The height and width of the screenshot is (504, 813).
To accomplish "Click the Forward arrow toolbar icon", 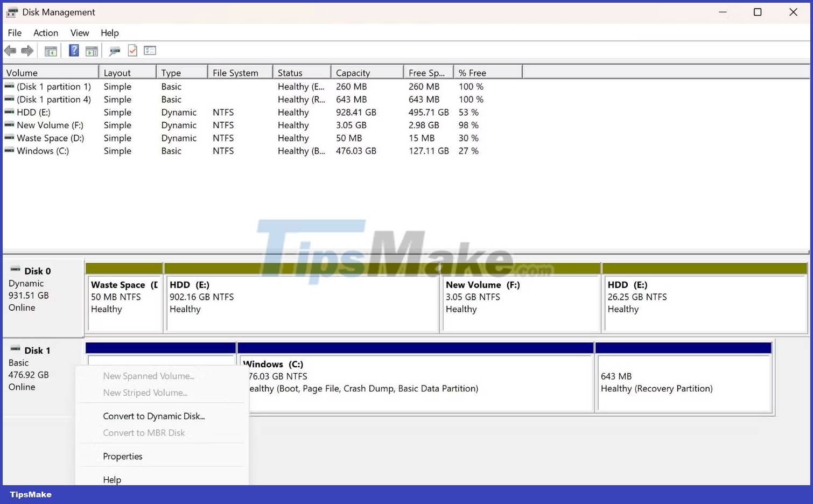I will pos(27,50).
